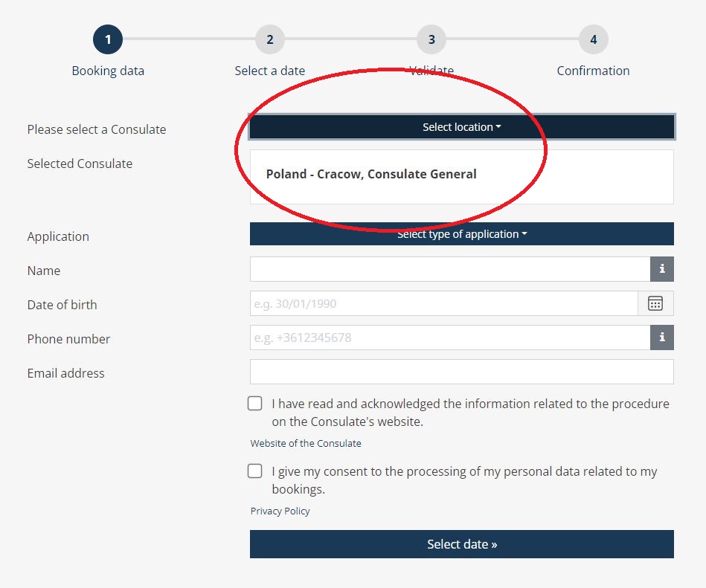706x588 pixels.
Task: Click step 2 Select a date circle
Action: click(270, 39)
